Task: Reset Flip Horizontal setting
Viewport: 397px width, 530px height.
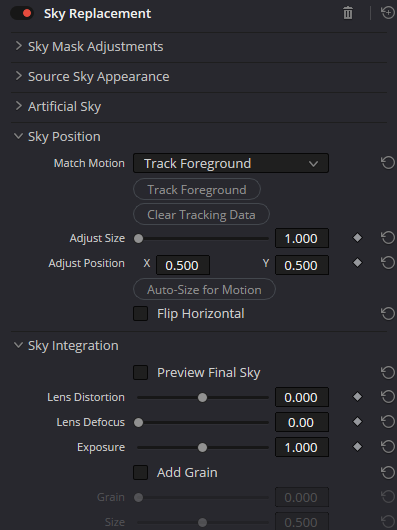Action: (388, 313)
